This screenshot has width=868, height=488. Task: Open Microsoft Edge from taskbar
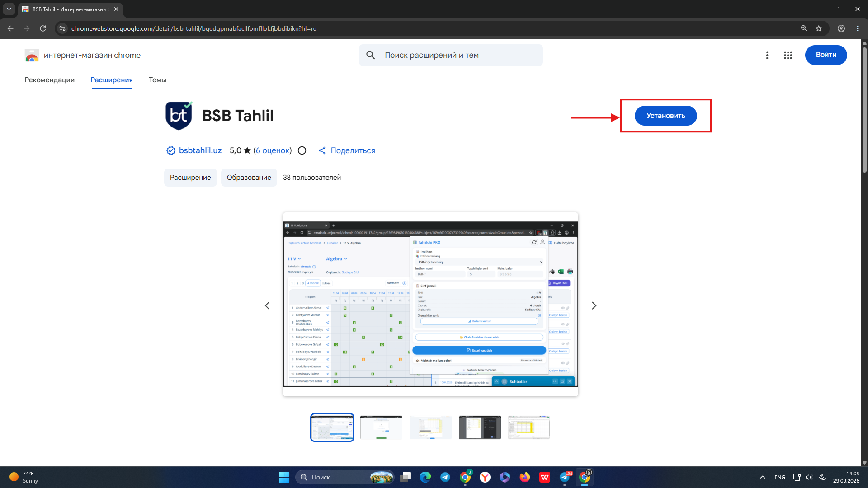[x=425, y=477]
